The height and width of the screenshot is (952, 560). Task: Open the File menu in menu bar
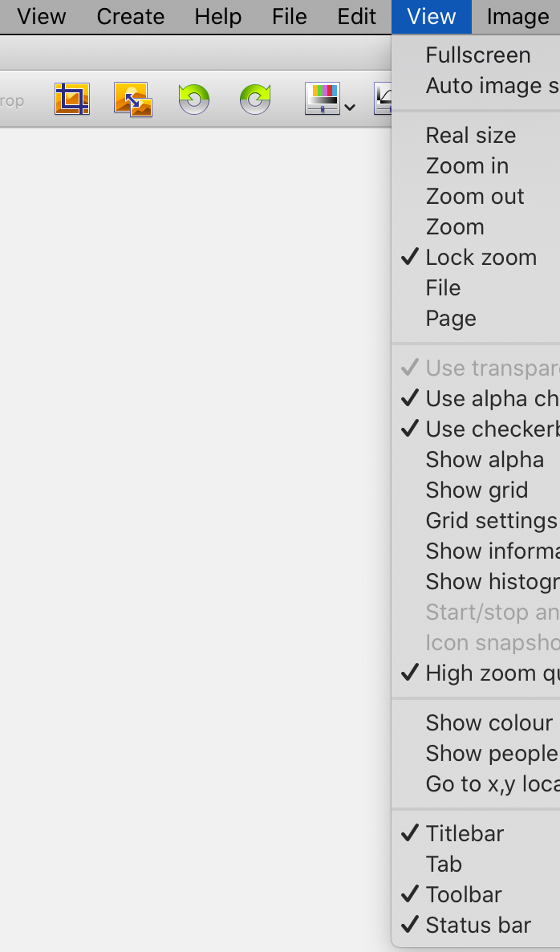click(x=290, y=17)
